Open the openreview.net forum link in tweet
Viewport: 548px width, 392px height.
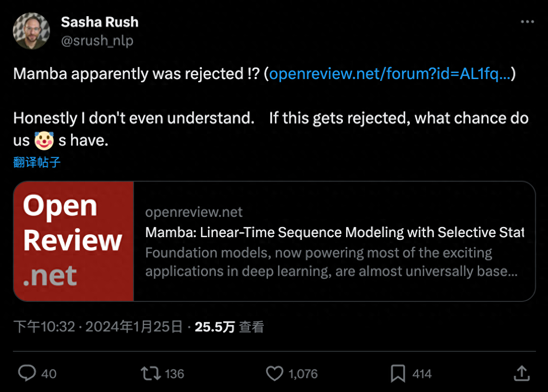[390, 74]
